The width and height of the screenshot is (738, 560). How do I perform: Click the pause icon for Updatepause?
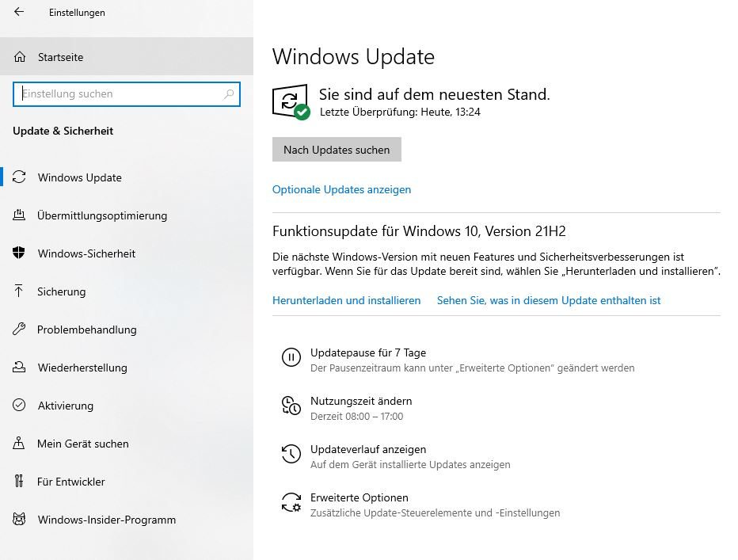tap(291, 357)
